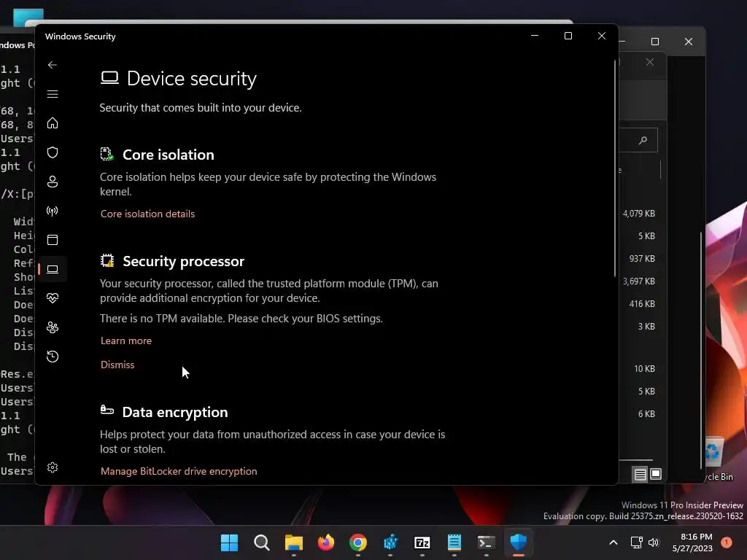Minimize the Windows Security window
Viewport: 747px width, 560px height.
pos(535,36)
